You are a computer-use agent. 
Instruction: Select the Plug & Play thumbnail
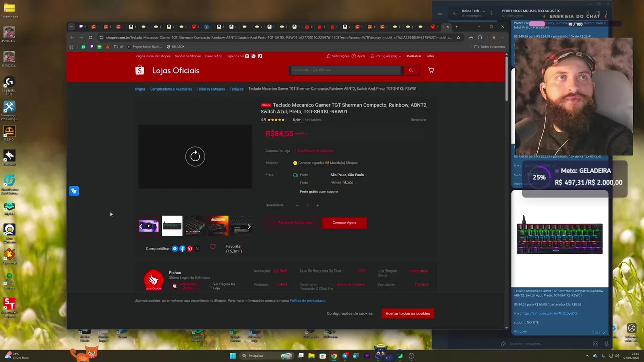coord(195,226)
